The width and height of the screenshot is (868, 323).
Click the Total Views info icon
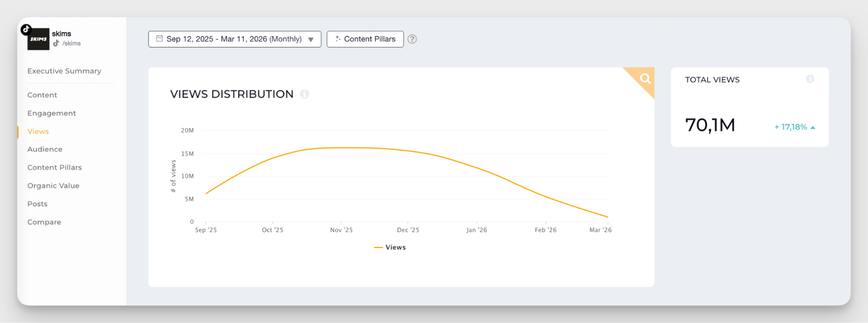point(810,79)
